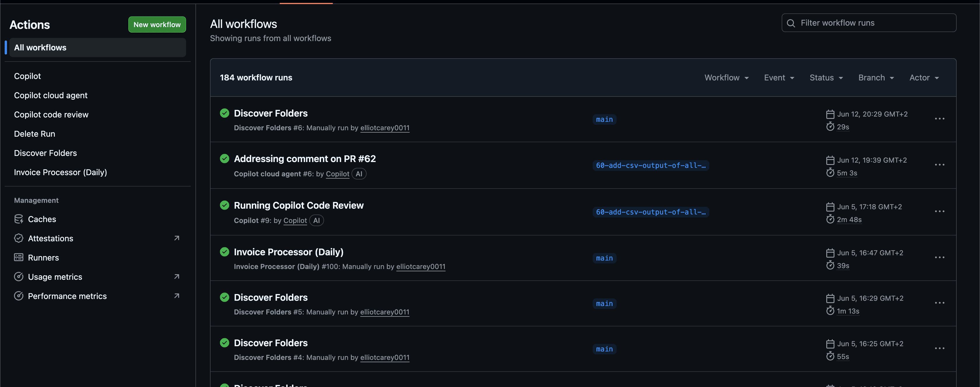
Task: Open the kebab menu for Discover Folders #4
Action: (x=939, y=349)
